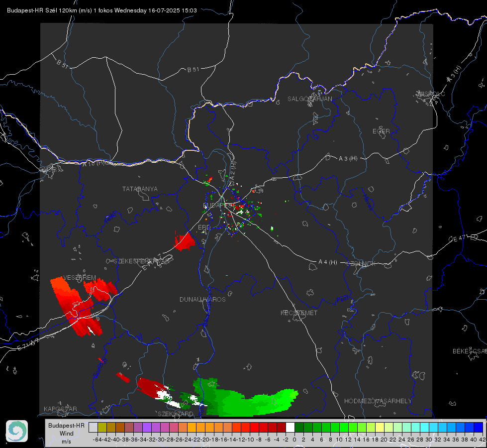Pick the leftmost light gray legend swatch
This screenshot has height=448, width=487.
point(93,428)
